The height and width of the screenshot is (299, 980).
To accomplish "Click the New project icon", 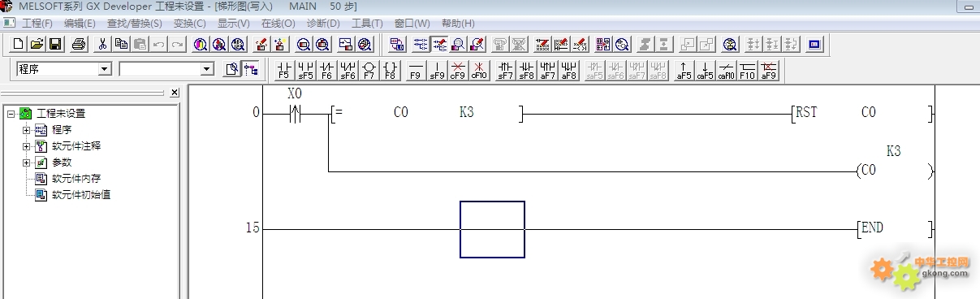I will pyautogui.click(x=18, y=45).
